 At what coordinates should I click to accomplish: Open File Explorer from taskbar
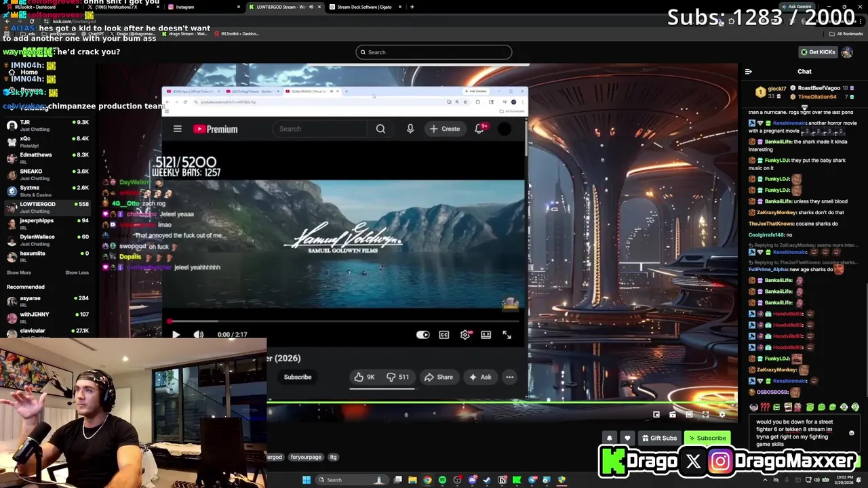[412, 480]
